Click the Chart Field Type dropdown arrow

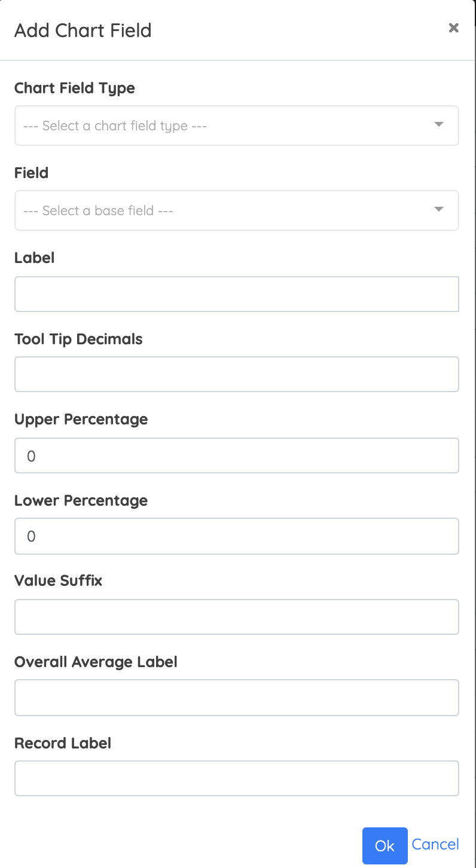439,125
